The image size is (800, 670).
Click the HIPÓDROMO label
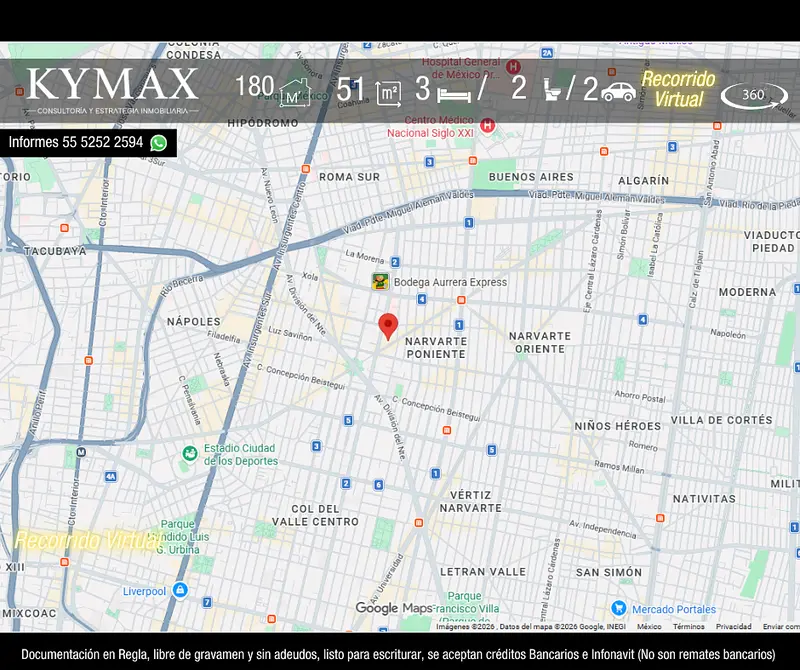coord(263,123)
